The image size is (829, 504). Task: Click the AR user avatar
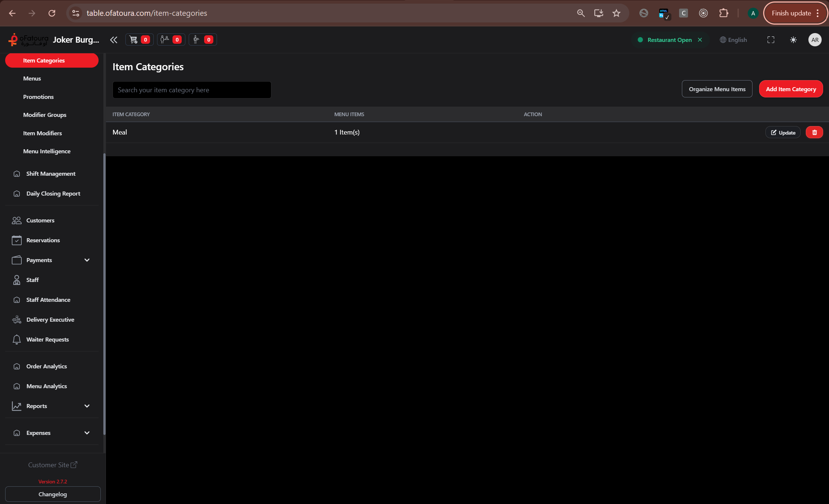[815, 40]
